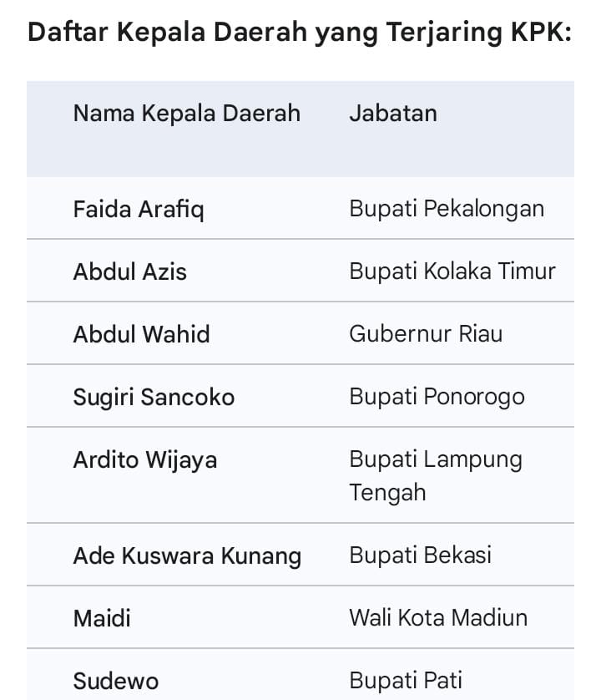Tap the name Abdul Wahid
The image size is (601, 700).
tap(142, 334)
